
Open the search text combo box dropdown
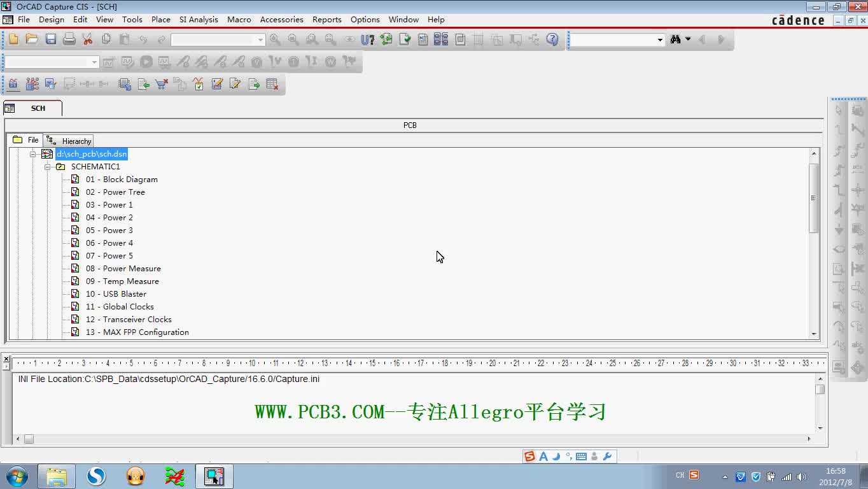(660, 40)
